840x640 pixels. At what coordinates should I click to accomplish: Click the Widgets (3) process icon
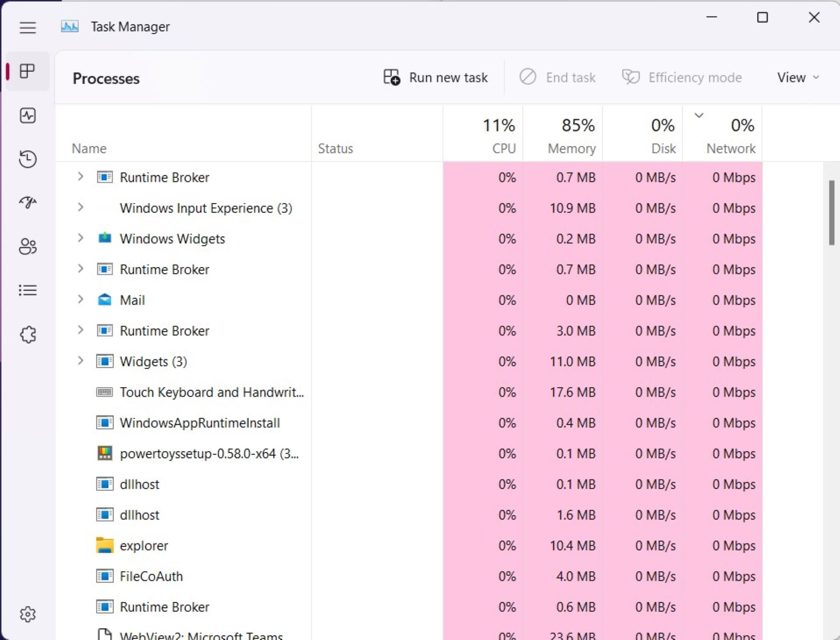[x=105, y=361]
